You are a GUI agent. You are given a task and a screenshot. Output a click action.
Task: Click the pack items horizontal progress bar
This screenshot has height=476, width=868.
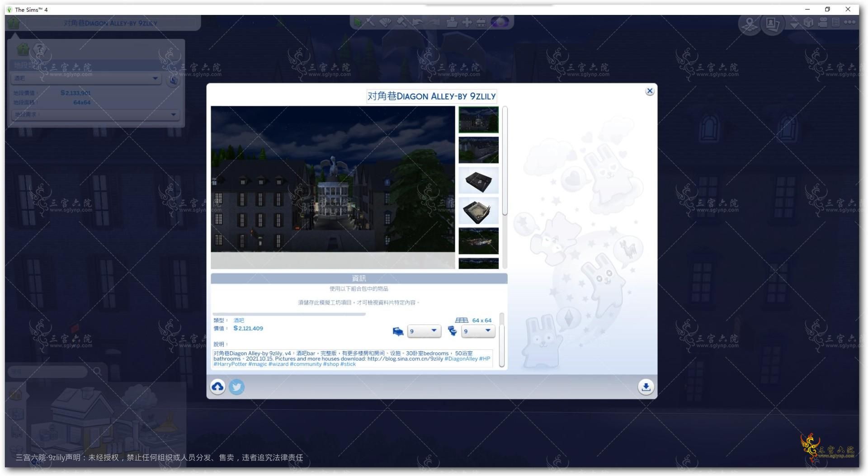click(289, 314)
